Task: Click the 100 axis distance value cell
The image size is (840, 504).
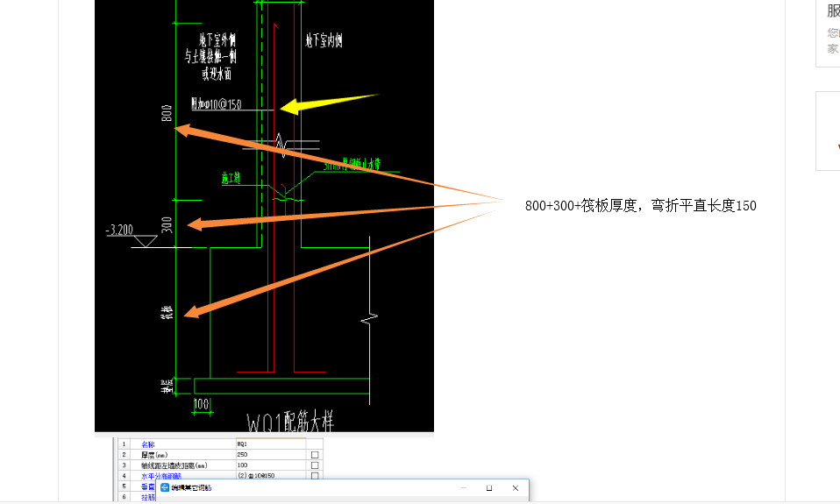Action: 271,465
